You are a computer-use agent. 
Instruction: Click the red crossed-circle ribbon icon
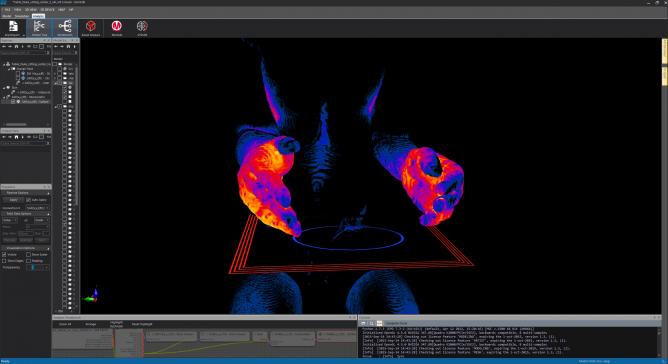tap(90, 26)
